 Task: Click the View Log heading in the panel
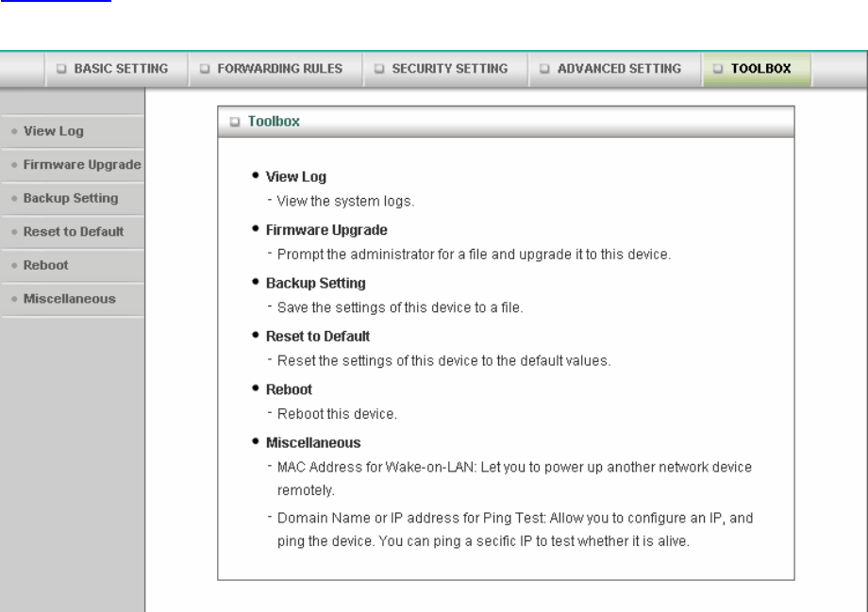click(296, 177)
